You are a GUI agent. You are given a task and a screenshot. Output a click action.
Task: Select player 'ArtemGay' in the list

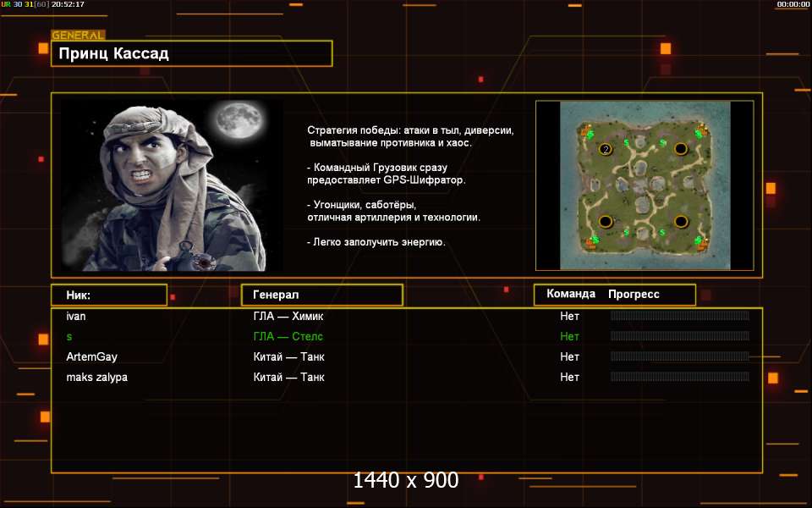[x=91, y=356]
